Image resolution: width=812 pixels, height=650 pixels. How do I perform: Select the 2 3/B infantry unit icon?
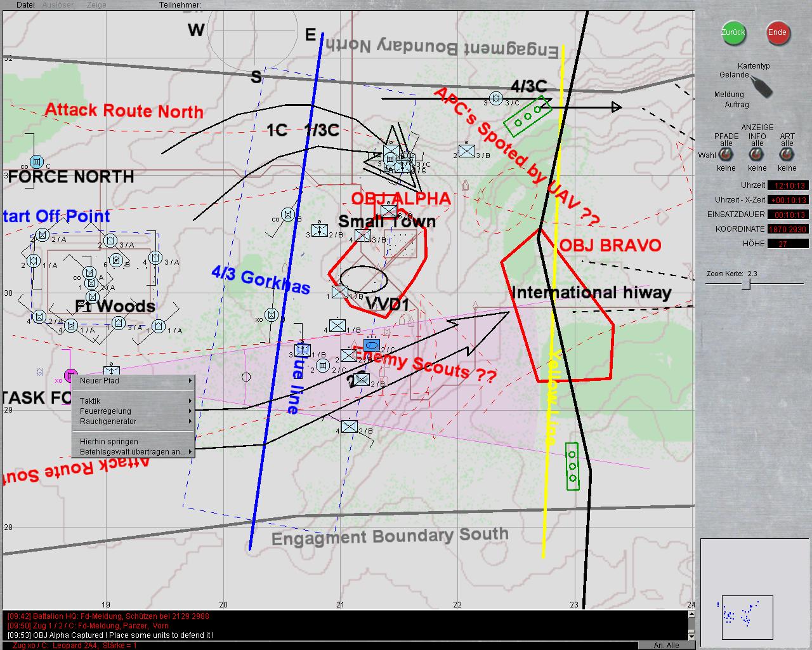(x=467, y=151)
